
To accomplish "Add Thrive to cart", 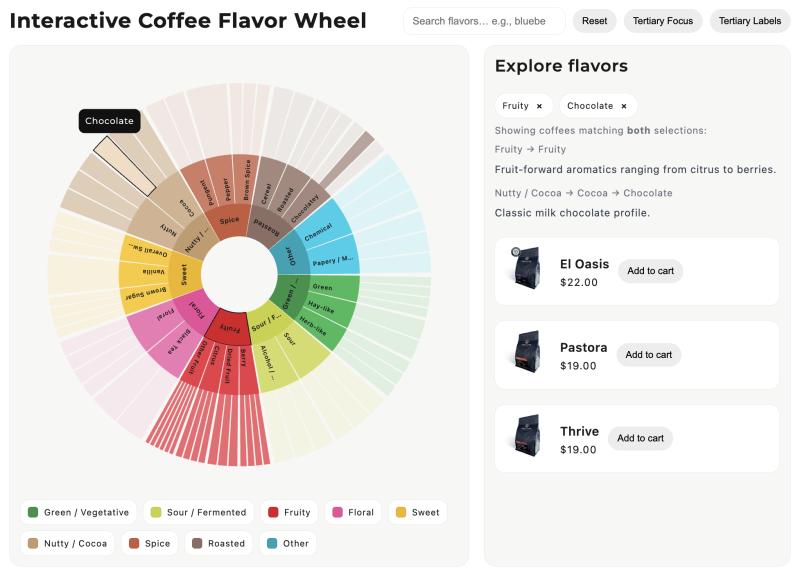I will (641, 438).
